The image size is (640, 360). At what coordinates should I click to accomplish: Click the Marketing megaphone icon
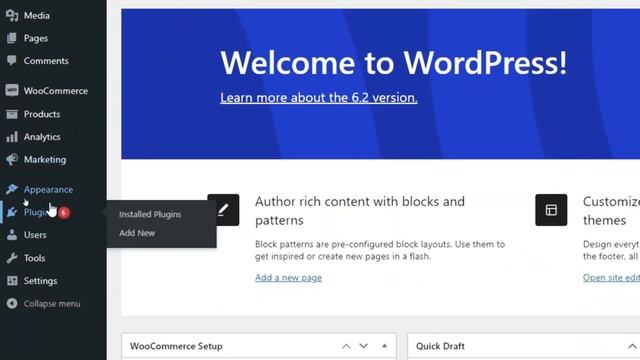pos(12,159)
